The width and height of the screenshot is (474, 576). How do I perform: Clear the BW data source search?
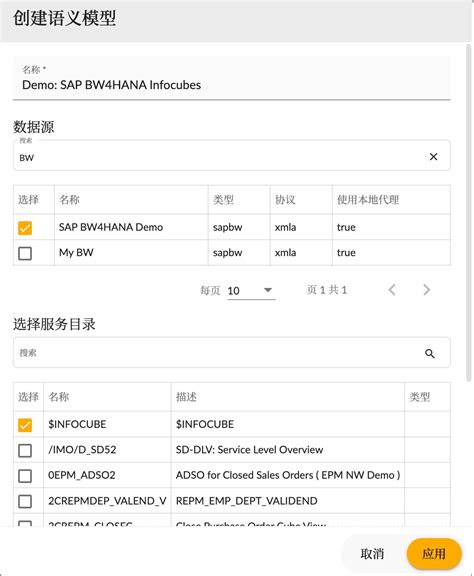(433, 157)
